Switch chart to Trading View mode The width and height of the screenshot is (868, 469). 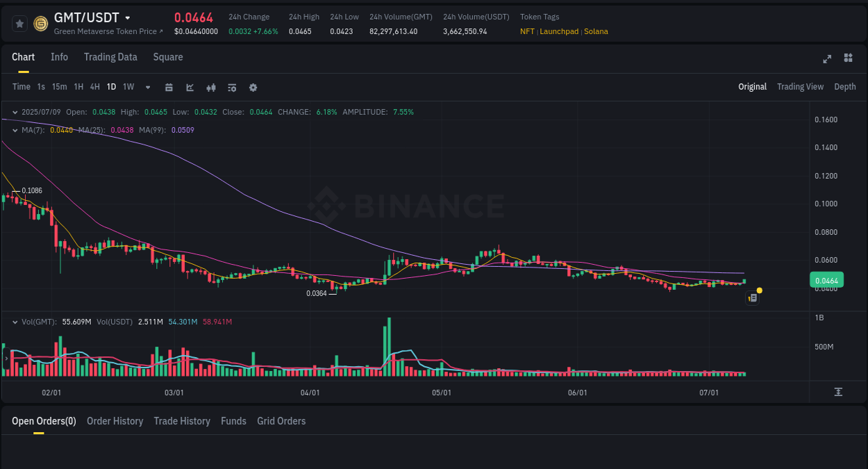(800, 87)
